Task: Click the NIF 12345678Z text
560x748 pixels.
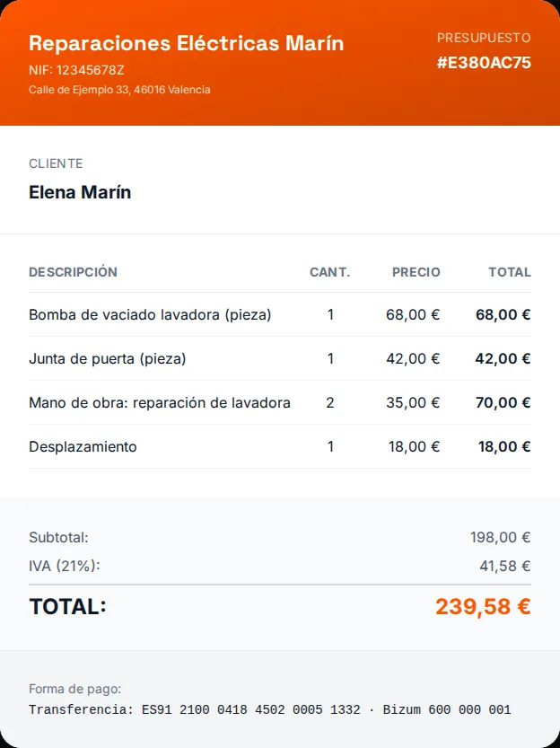Action: point(76,71)
